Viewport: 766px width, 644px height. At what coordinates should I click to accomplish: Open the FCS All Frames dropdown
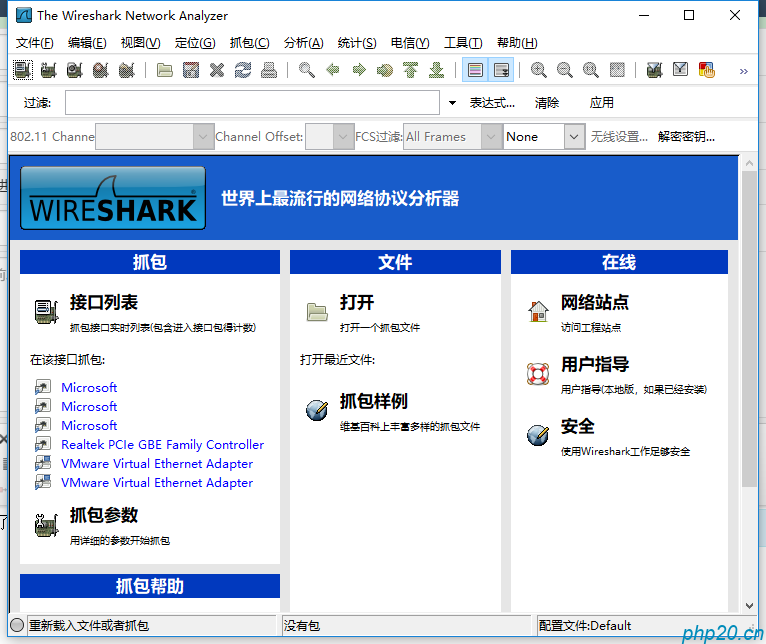pos(453,137)
